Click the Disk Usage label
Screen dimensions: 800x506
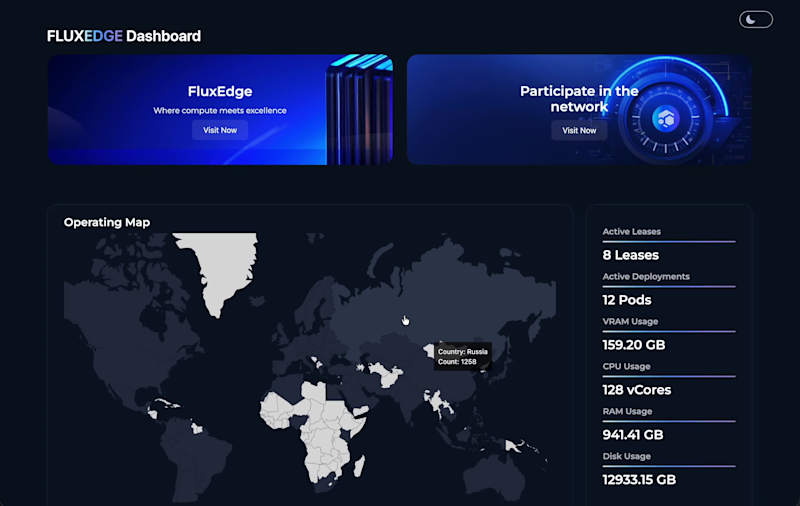click(627, 456)
